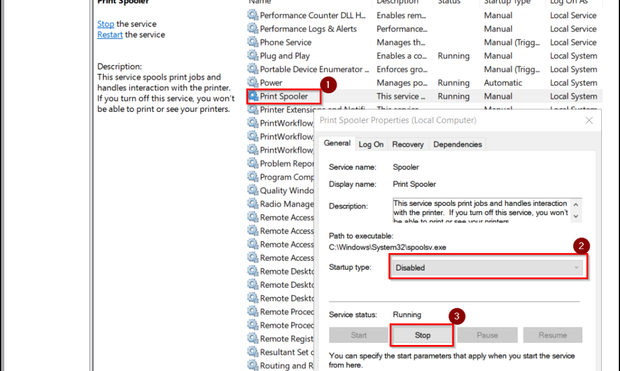This screenshot has width=620, height=371.
Task: Click the greyed Resume button
Action: click(552, 335)
